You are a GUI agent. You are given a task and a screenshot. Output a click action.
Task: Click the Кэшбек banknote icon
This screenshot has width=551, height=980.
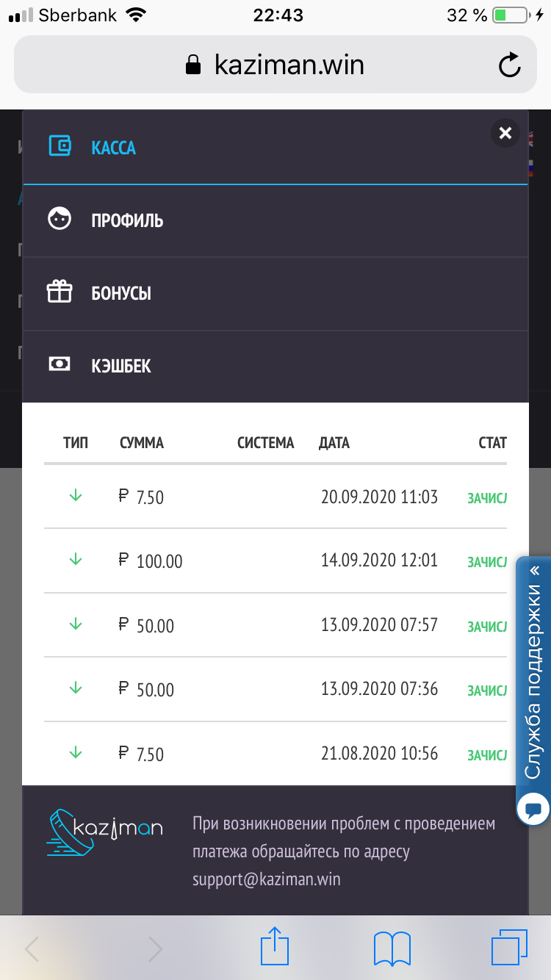click(x=60, y=364)
